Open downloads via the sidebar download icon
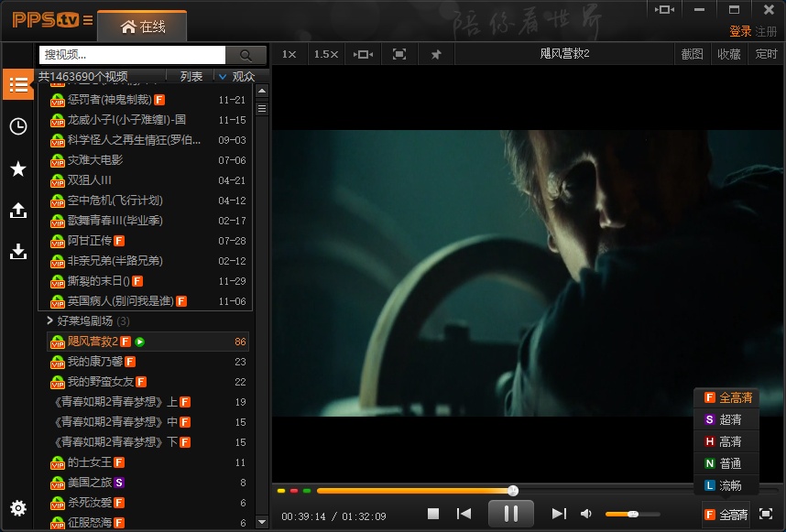 click(17, 252)
